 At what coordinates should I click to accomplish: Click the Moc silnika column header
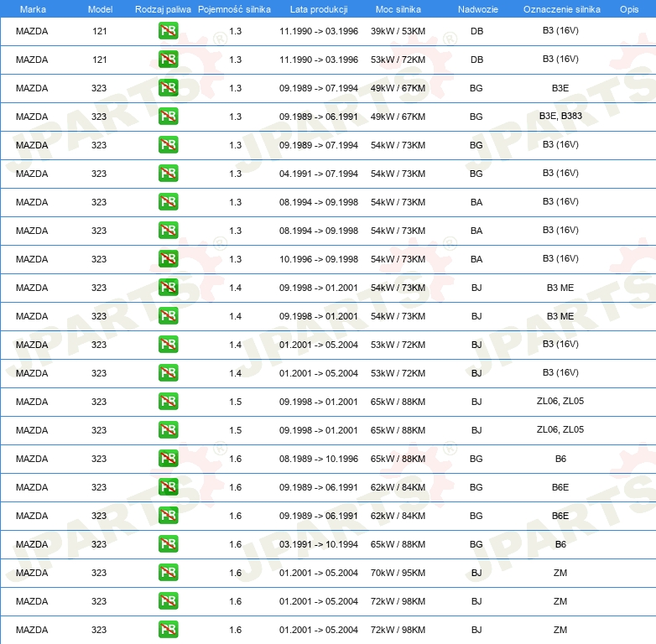tap(398, 9)
